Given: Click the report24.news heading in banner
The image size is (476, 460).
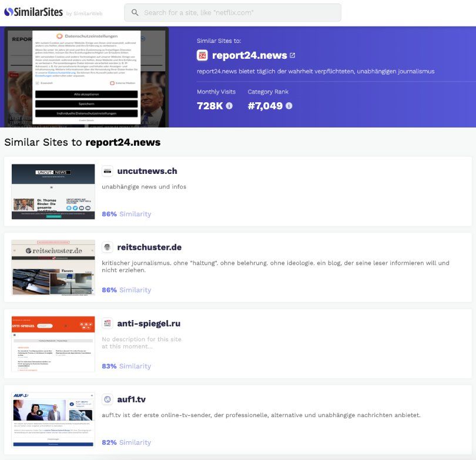Looking at the screenshot, I should tap(249, 56).
